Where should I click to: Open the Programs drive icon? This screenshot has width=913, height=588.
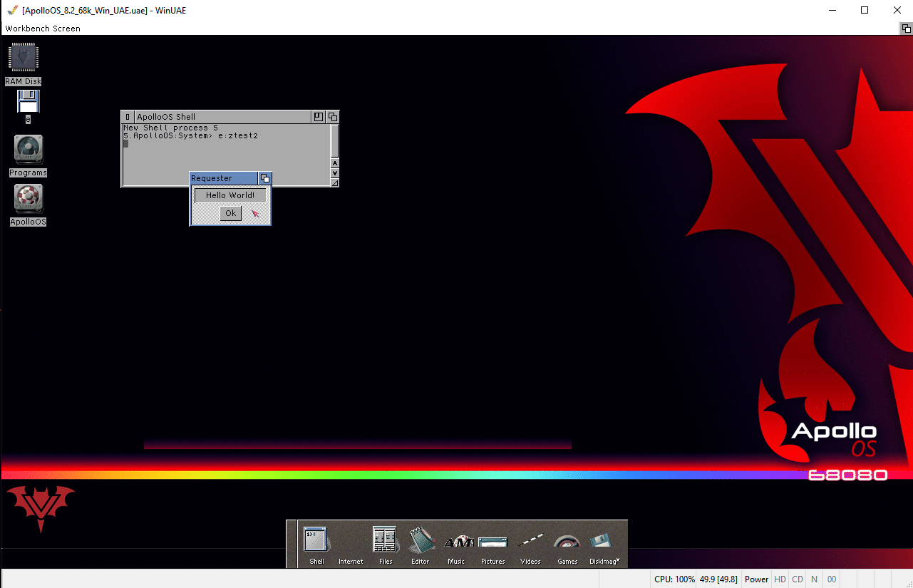pyautogui.click(x=28, y=150)
